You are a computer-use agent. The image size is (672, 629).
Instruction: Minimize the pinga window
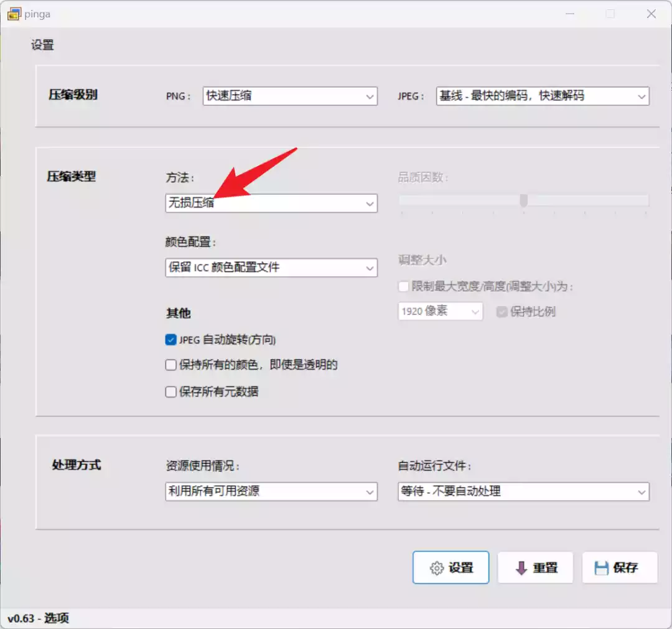569,14
